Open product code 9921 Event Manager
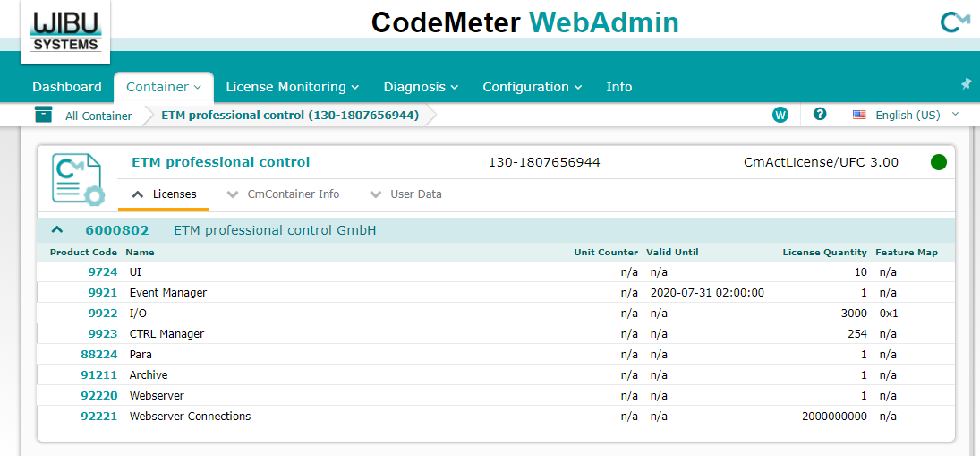Image resolution: width=980 pixels, height=456 pixels. (103, 293)
